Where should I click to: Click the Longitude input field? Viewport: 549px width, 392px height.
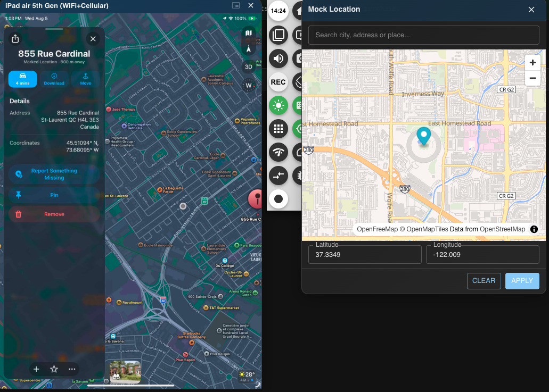482,255
